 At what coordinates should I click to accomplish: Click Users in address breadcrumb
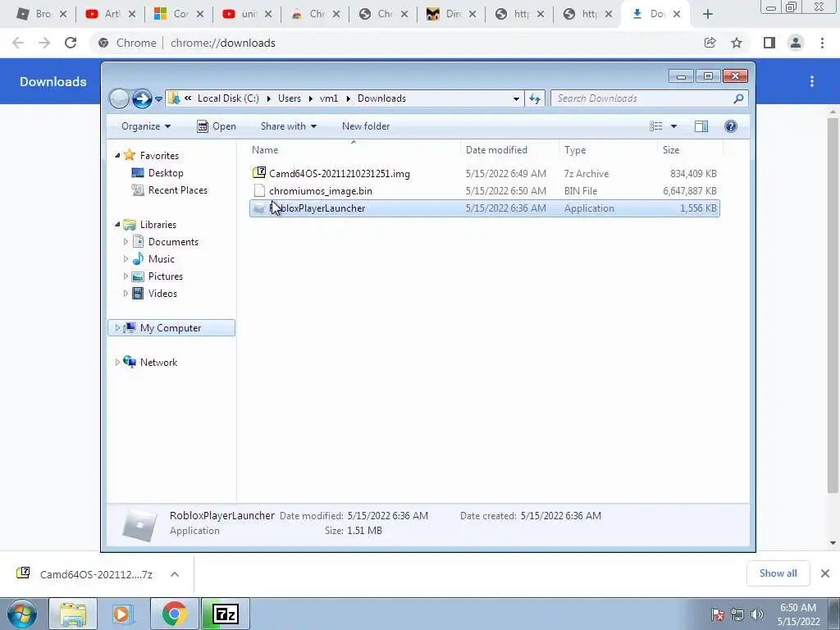point(290,98)
